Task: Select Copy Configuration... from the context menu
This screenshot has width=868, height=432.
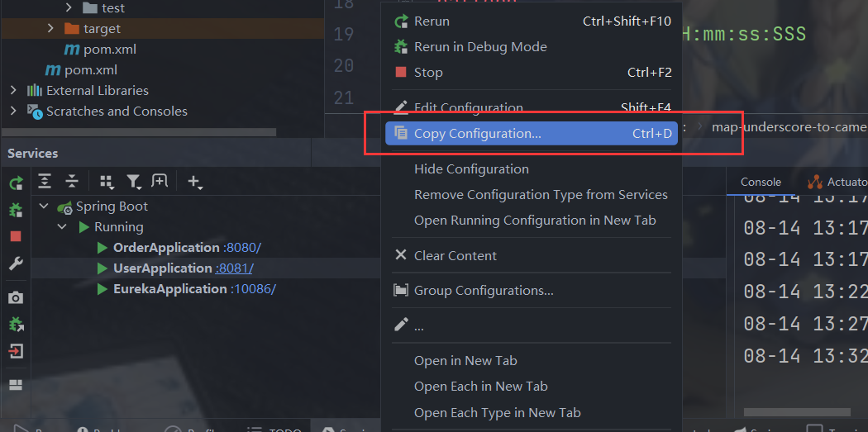Action: (x=478, y=134)
